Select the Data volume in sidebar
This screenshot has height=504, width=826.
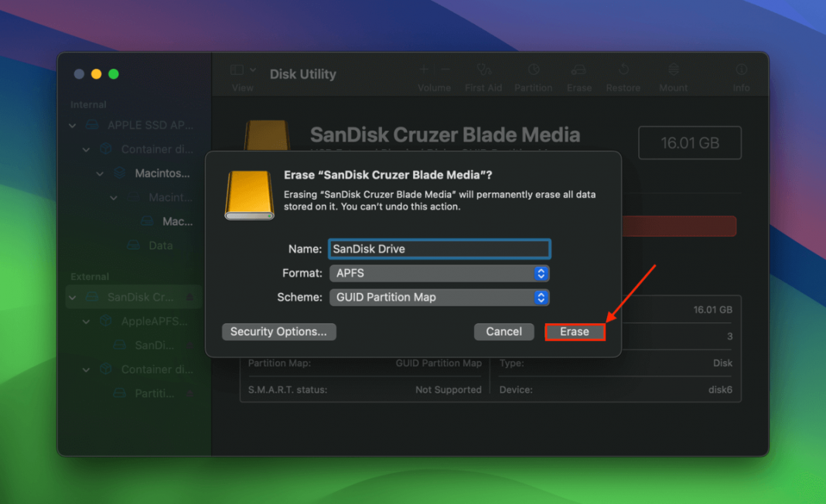pyautogui.click(x=160, y=245)
